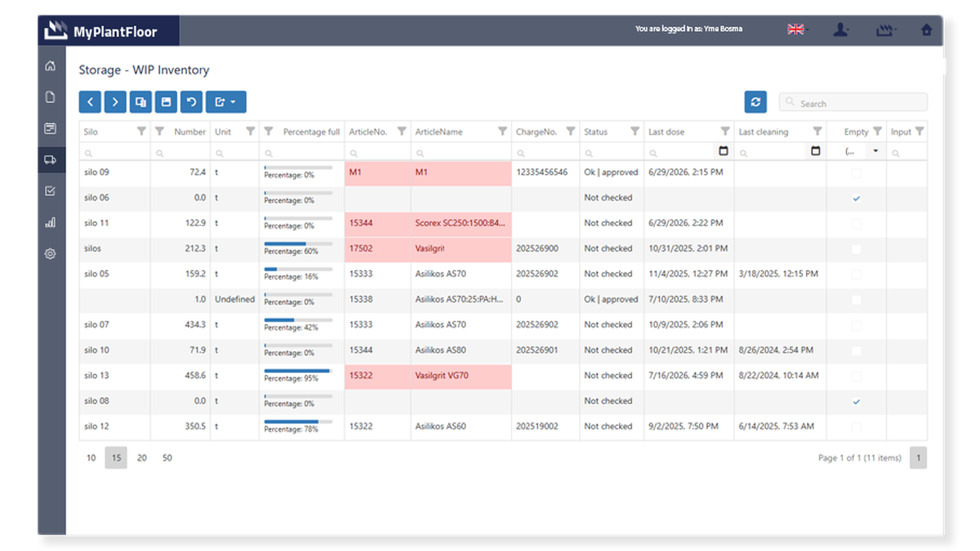Set page size to 10
This screenshot has width=980, height=551.
tap(91, 458)
